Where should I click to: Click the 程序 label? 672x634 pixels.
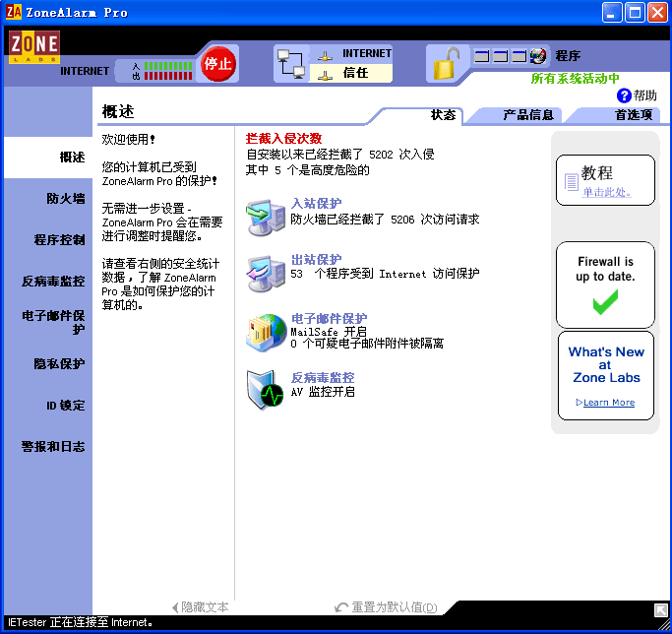[568, 56]
